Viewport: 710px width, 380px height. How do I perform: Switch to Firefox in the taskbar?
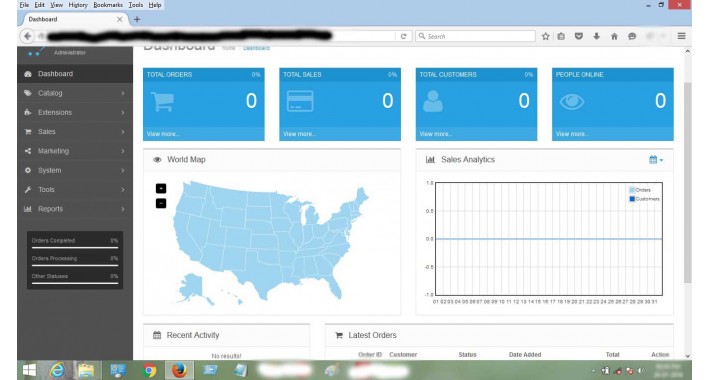click(179, 370)
